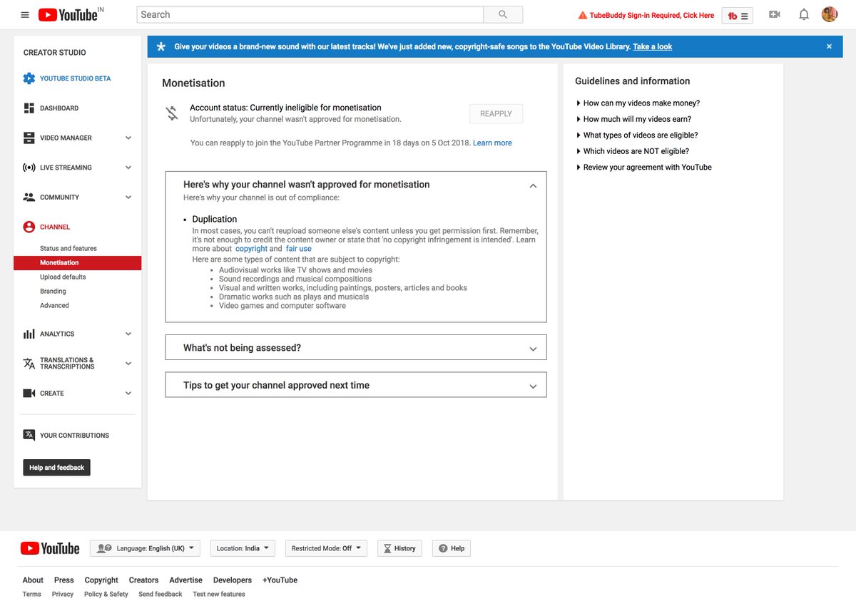Select Monetisation in the sidebar
Viewport: 856px width, 616px height.
coord(77,263)
